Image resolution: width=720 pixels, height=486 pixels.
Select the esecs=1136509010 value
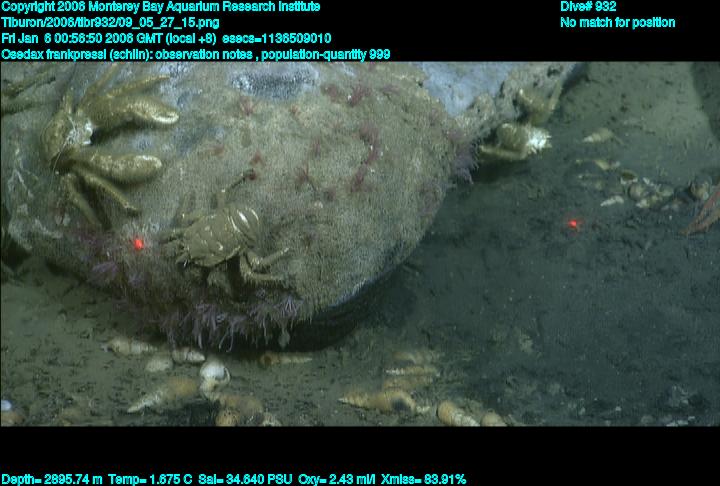point(277,38)
